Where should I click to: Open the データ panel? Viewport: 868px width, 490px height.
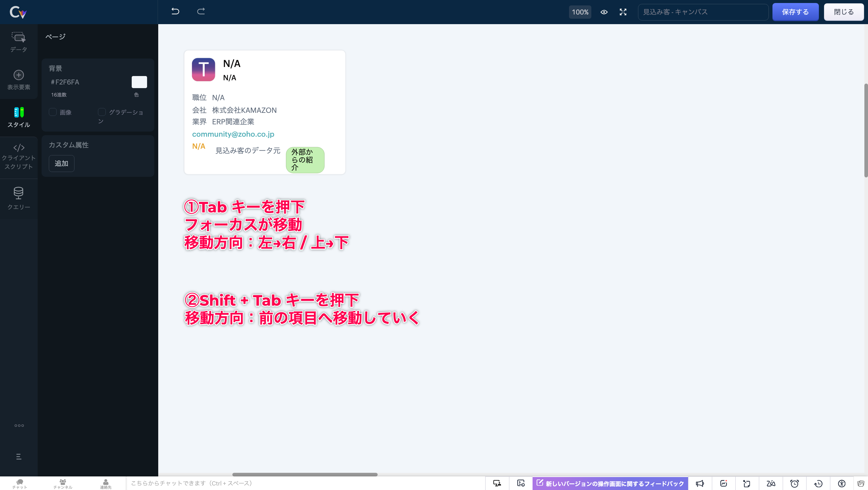click(18, 42)
